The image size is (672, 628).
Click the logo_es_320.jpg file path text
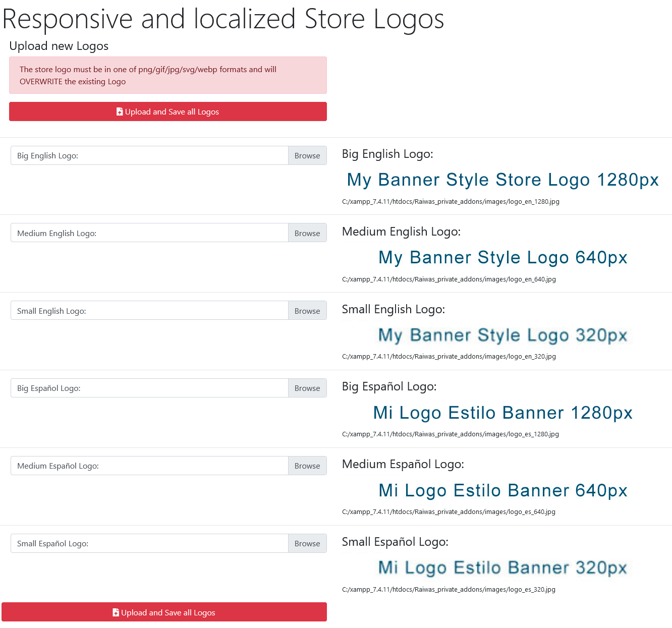point(449,590)
